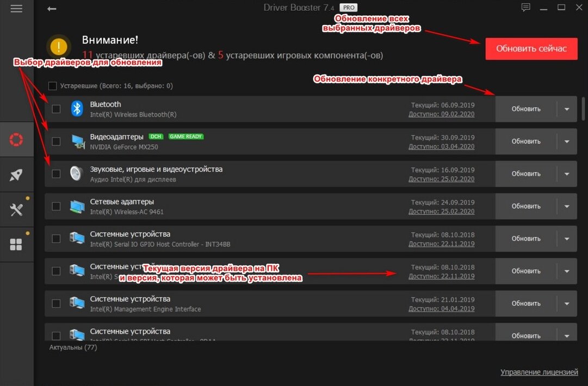This screenshot has width=588, height=386.
Task: Open available version link 04.04.2019
Action: 441,309
